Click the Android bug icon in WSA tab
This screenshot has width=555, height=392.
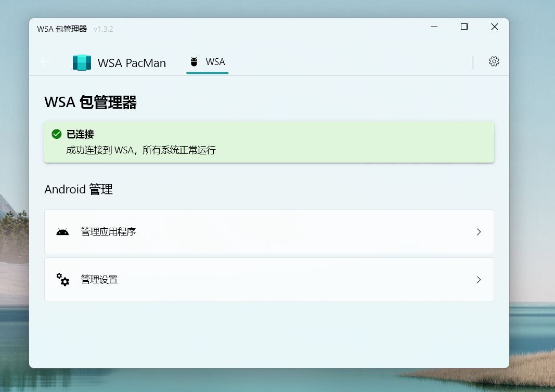tap(194, 61)
